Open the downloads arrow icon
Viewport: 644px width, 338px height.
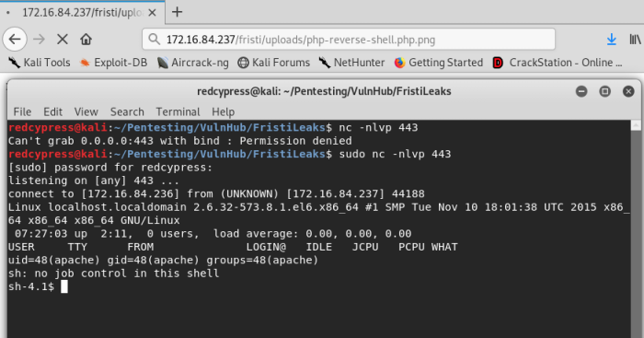click(x=612, y=40)
